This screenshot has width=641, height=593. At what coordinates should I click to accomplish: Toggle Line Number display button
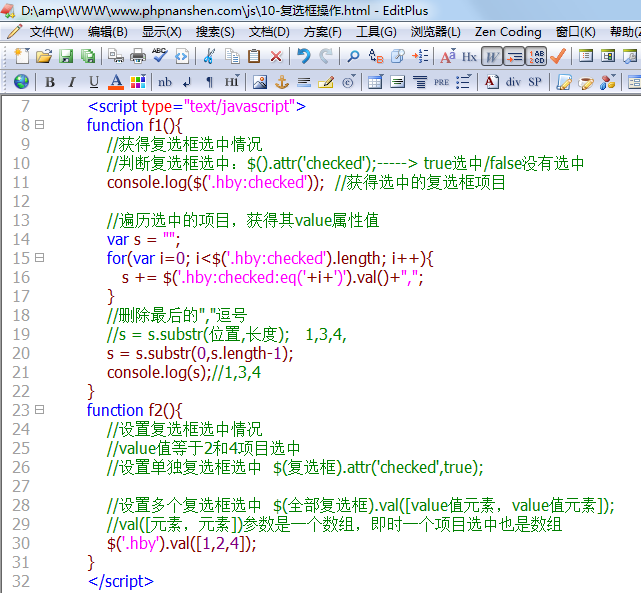pyautogui.click(x=536, y=56)
